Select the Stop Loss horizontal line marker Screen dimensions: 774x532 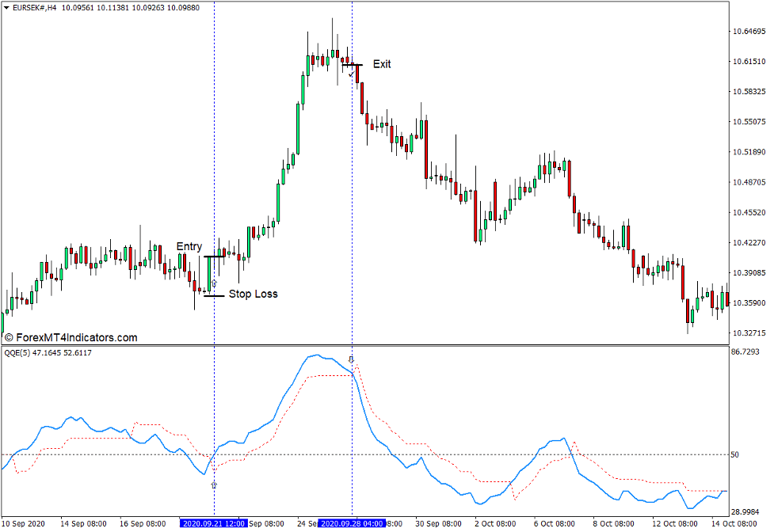(214, 295)
